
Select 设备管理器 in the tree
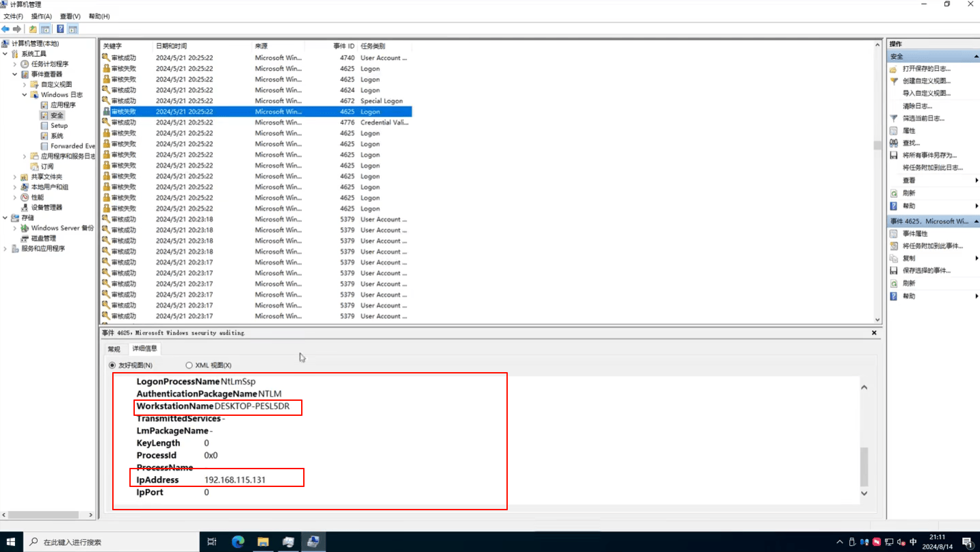coord(47,208)
